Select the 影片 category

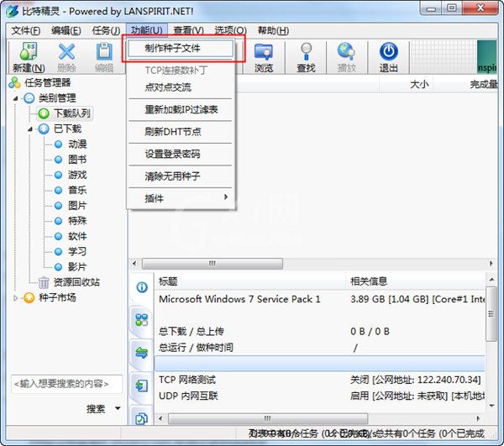77,267
